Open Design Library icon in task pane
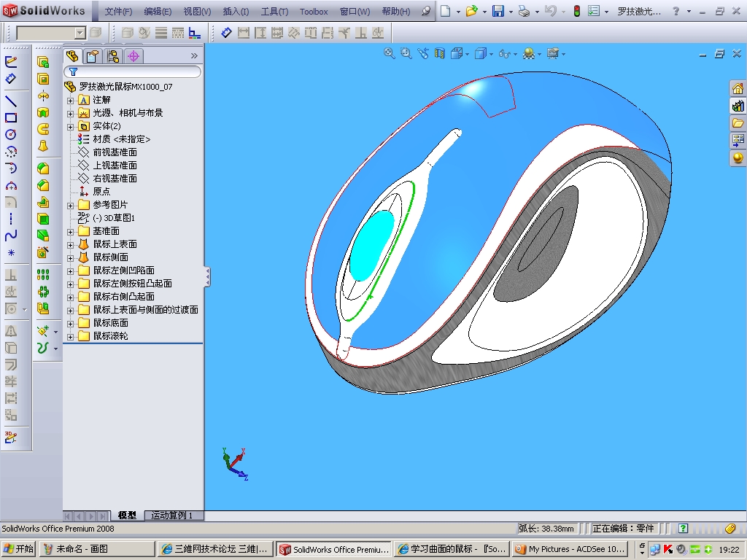The height and width of the screenshot is (560, 747). (x=738, y=106)
